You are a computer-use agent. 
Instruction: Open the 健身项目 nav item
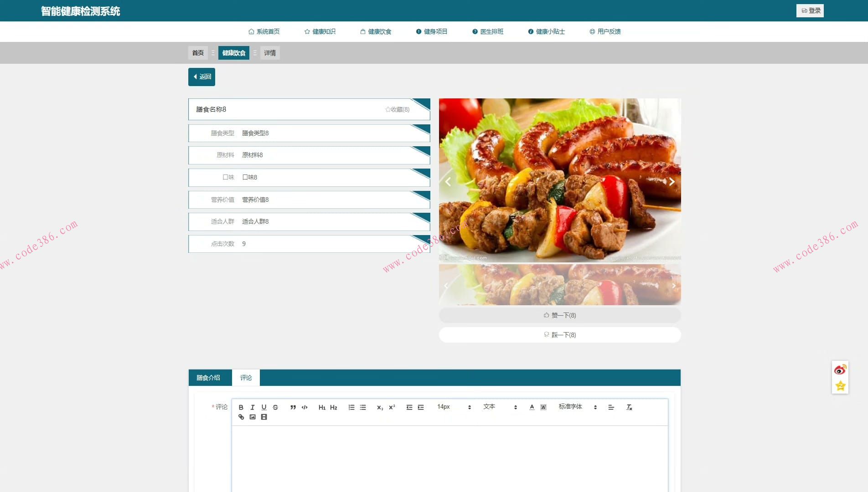432,31
